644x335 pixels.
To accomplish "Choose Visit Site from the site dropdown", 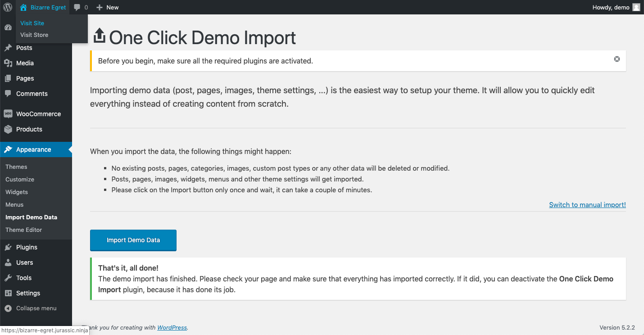I will point(32,23).
